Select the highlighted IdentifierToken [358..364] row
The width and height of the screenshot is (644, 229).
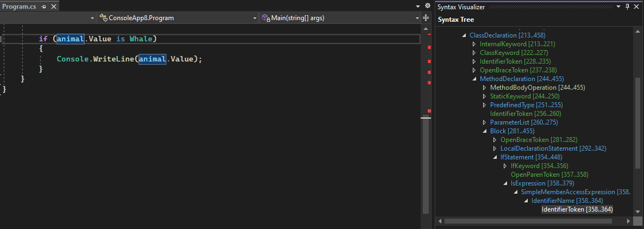tap(577, 209)
